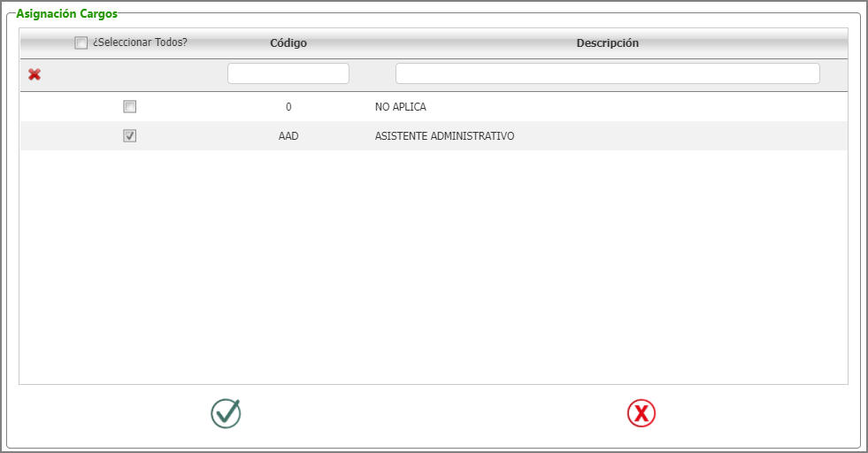Uncheck the ASISTENTE ADMINISTRATIVO row checkbox
The image size is (868, 453).
click(x=129, y=135)
